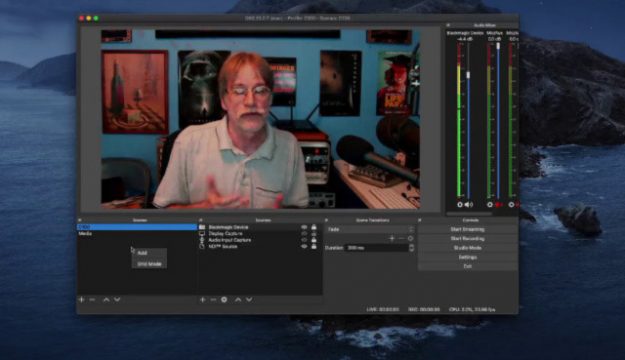625x360 pixels.
Task: Mute the Blackmagic Device with its speaker icon
Action: tap(469, 205)
